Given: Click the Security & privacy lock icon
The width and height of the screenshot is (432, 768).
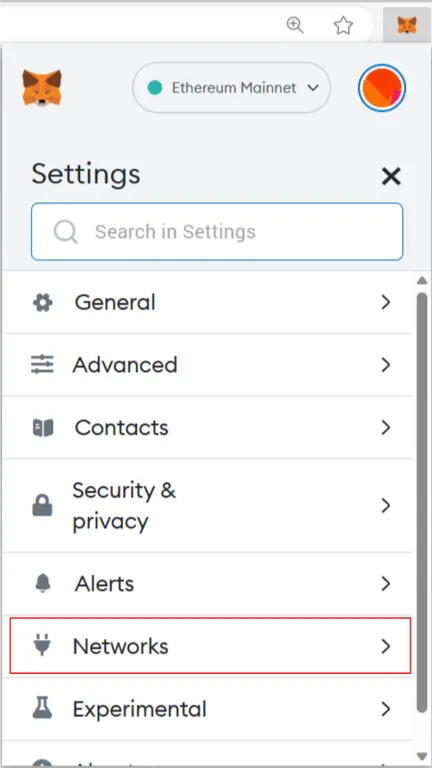Looking at the screenshot, I should (x=42, y=505).
